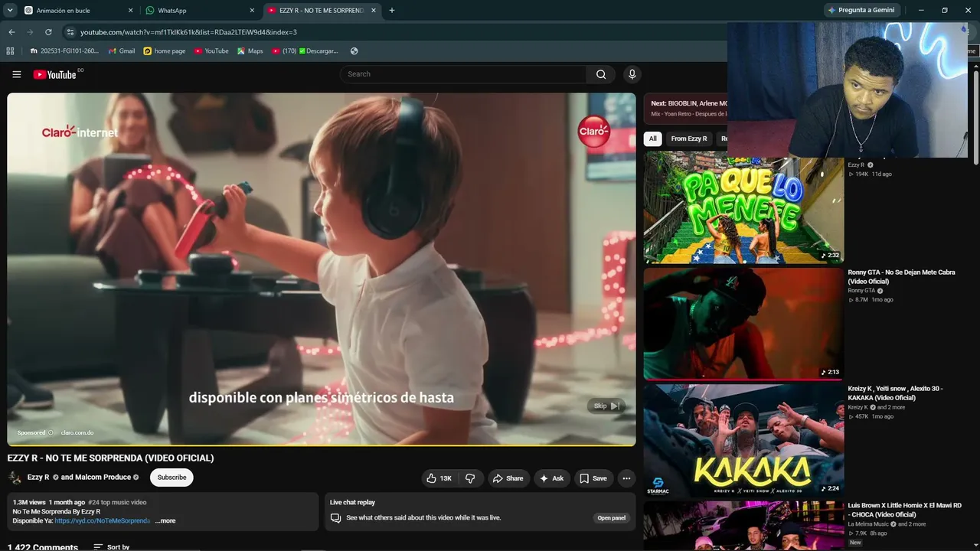Open the Ask AI button
The height and width of the screenshot is (551, 980).
tap(552, 478)
